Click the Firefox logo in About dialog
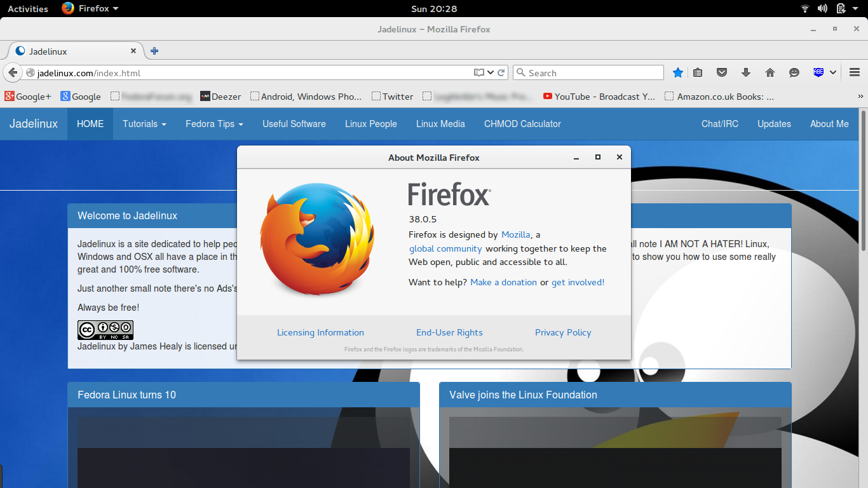Screen dimensions: 868x488 [x=317, y=240]
